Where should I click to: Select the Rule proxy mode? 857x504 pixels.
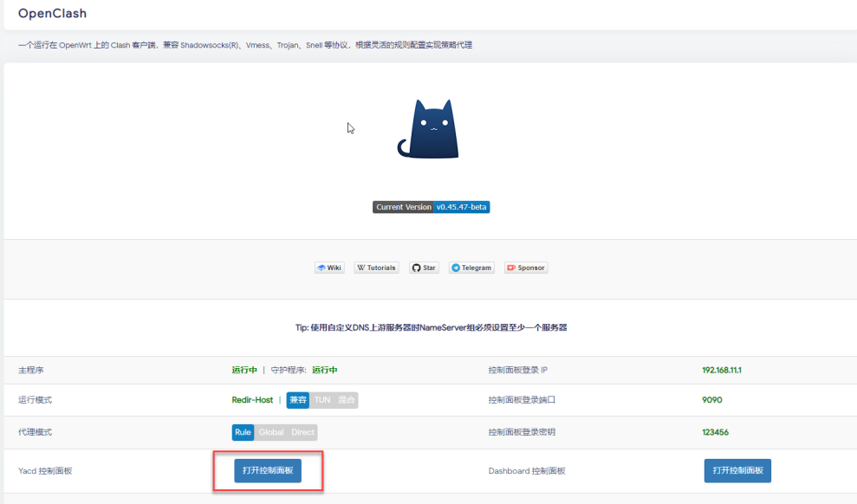[243, 432]
